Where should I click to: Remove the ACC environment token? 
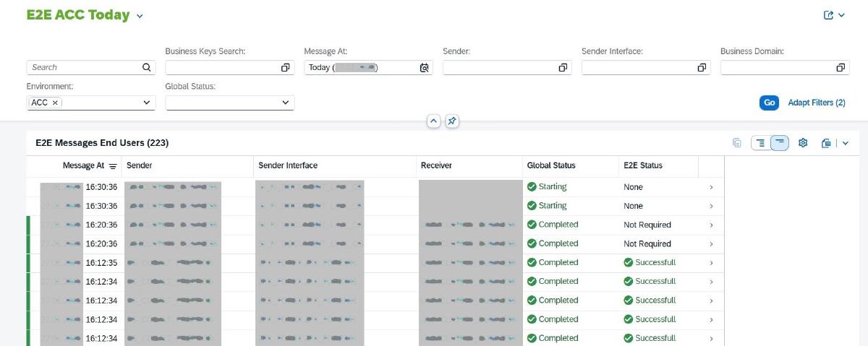[x=55, y=103]
